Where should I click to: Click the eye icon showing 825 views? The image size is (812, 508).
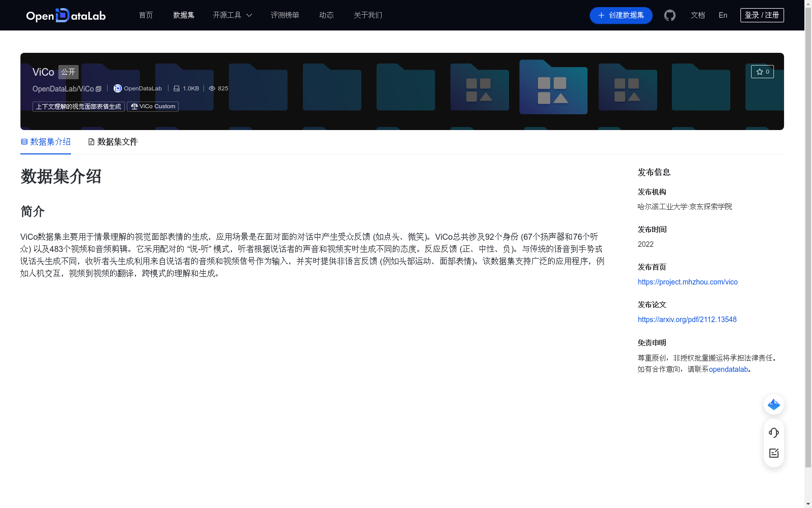tap(212, 88)
